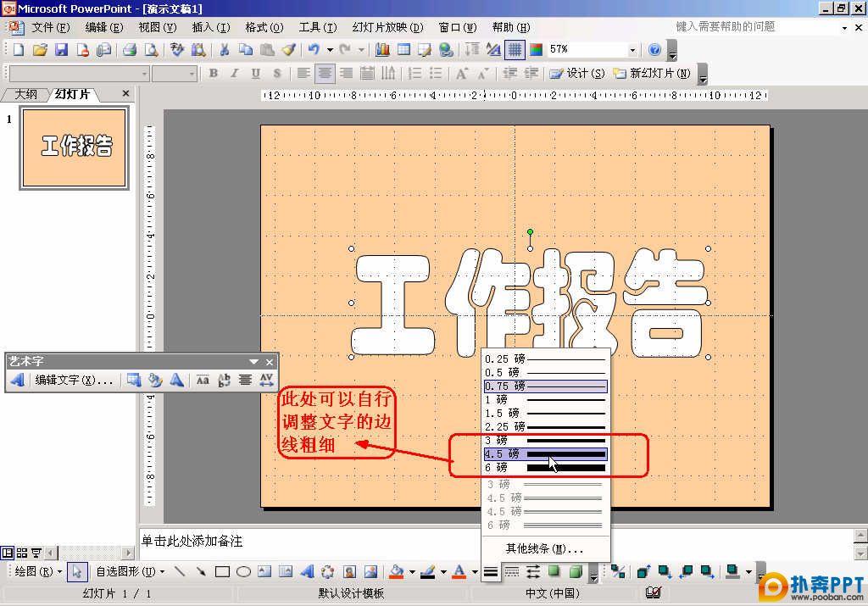Open the 插入(I) menu

coord(211,27)
